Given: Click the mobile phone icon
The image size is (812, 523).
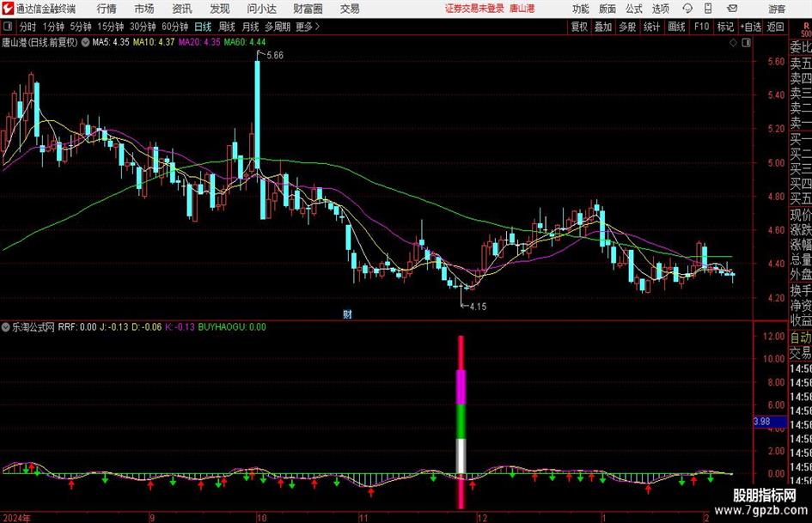Looking at the screenshot, I should [708, 9].
